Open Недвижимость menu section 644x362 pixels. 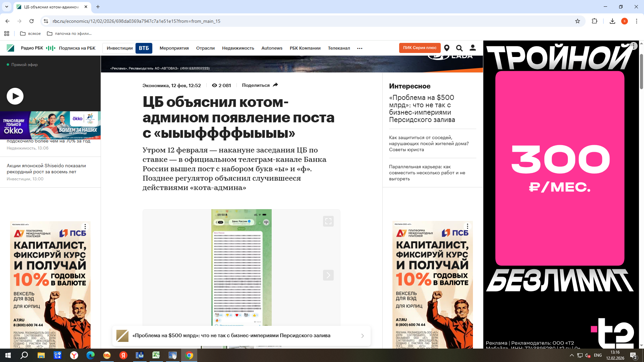point(238,48)
